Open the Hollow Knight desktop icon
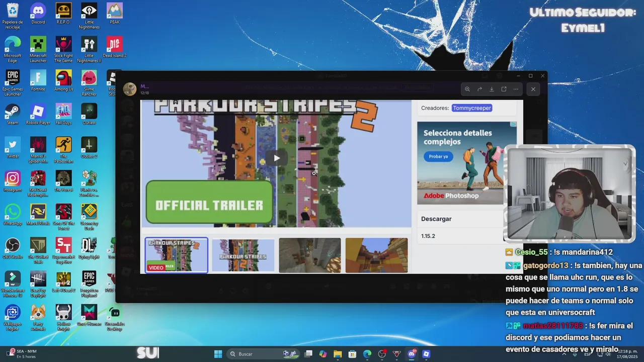The height and width of the screenshot is (362, 644). [63, 318]
